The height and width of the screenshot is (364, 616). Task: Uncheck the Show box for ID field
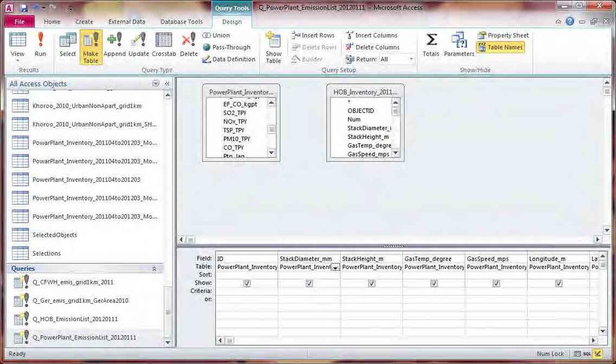[247, 283]
